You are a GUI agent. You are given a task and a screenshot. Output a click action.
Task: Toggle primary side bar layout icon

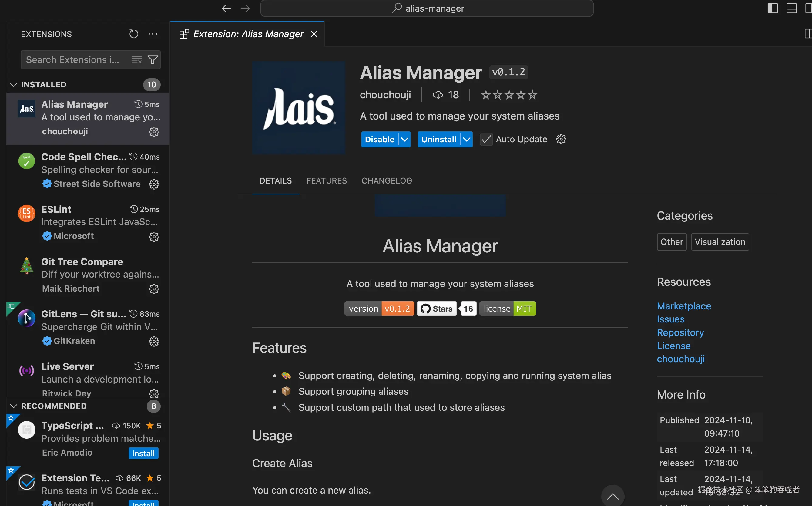tap(772, 8)
